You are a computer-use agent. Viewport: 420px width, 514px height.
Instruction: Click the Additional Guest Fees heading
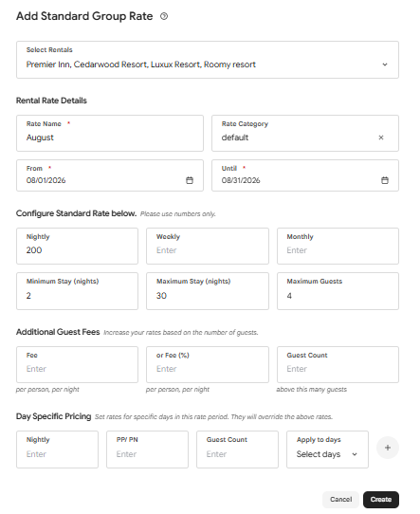[58, 332]
